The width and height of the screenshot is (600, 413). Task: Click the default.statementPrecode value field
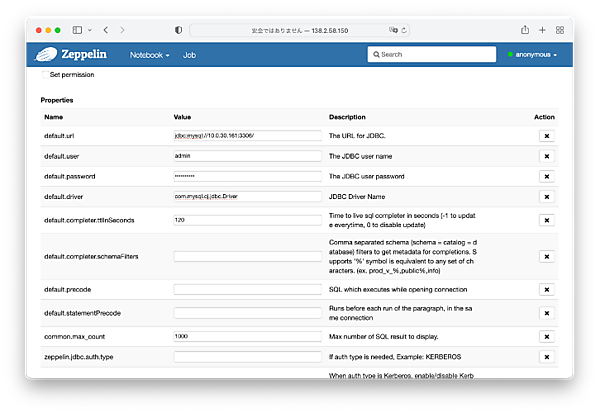click(247, 313)
